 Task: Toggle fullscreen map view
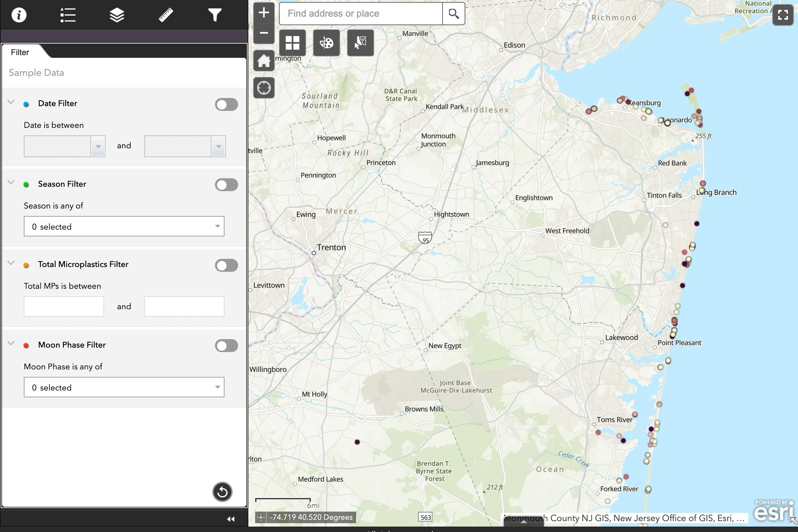coord(783,15)
